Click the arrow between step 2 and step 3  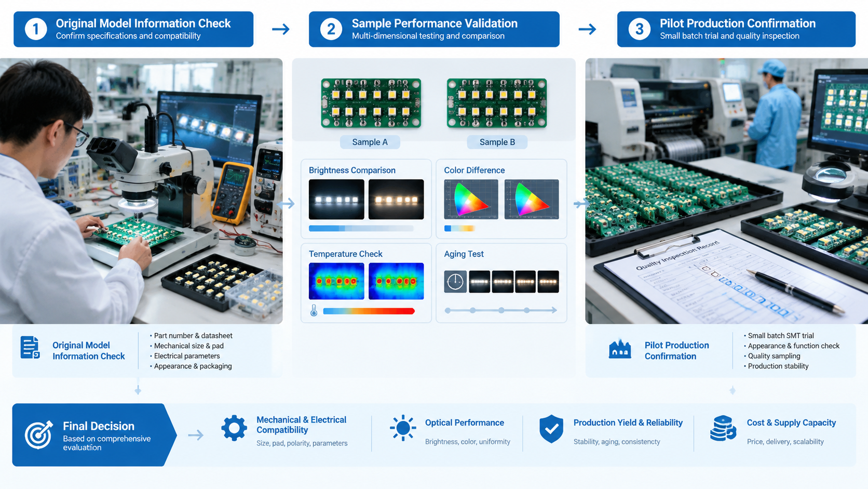587,29
